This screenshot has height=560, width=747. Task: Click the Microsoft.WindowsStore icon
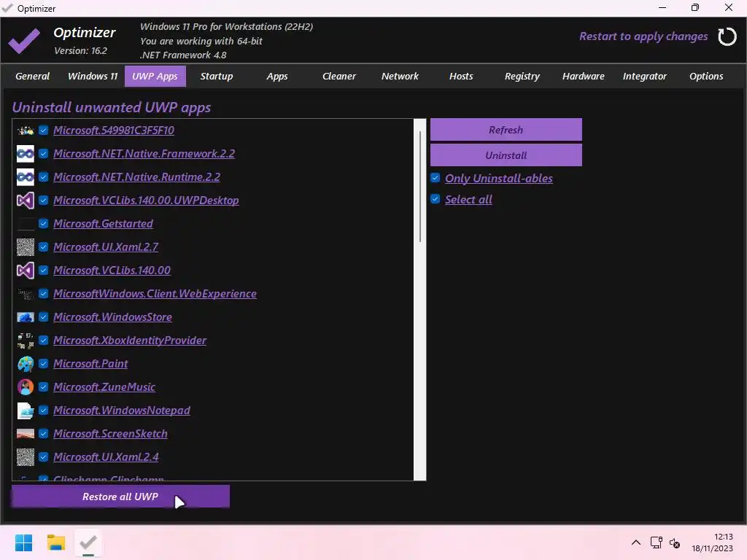[26, 317]
